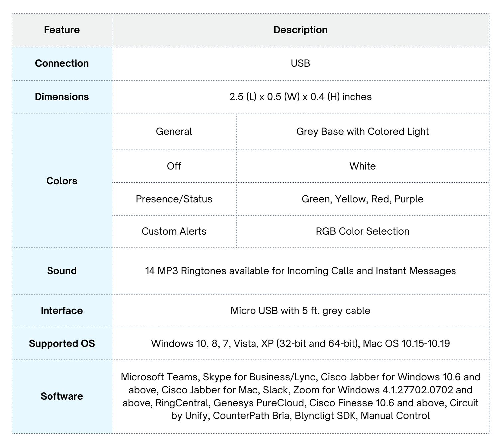Select the Dimensions row label
Screen dimensions: 504x447
tap(62, 97)
